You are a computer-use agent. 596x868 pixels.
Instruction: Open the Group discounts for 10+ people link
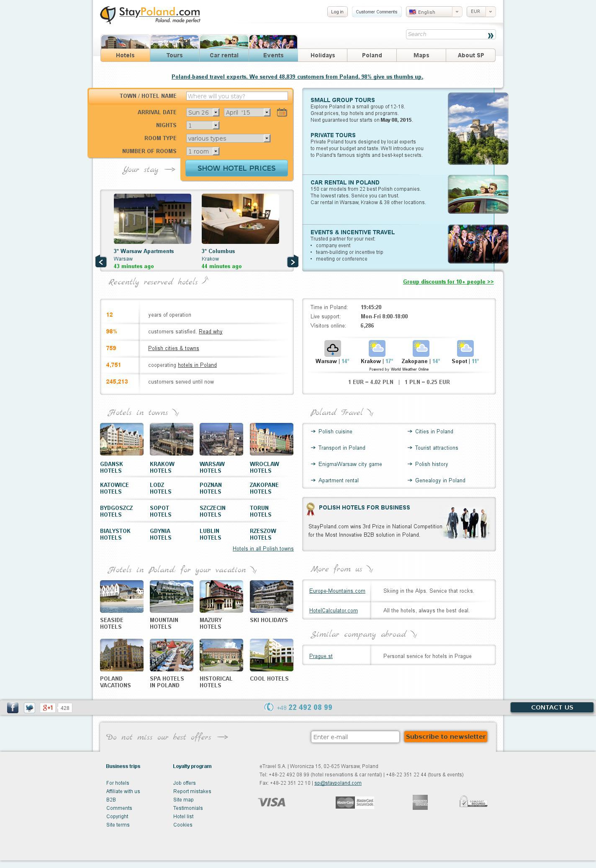tap(448, 282)
